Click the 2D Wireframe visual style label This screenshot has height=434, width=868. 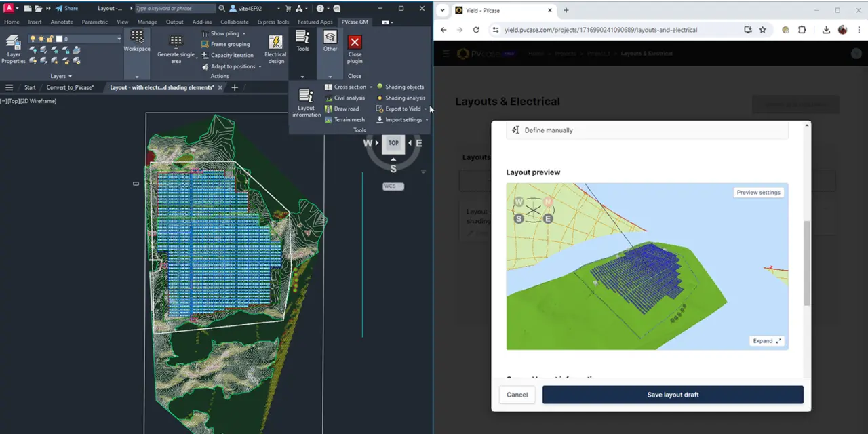tap(39, 101)
